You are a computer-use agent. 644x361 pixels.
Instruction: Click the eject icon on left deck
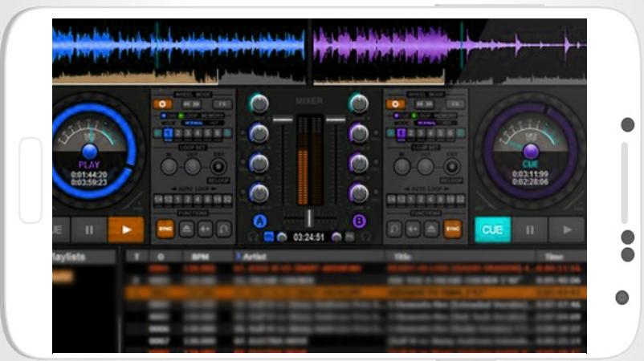(x=186, y=229)
